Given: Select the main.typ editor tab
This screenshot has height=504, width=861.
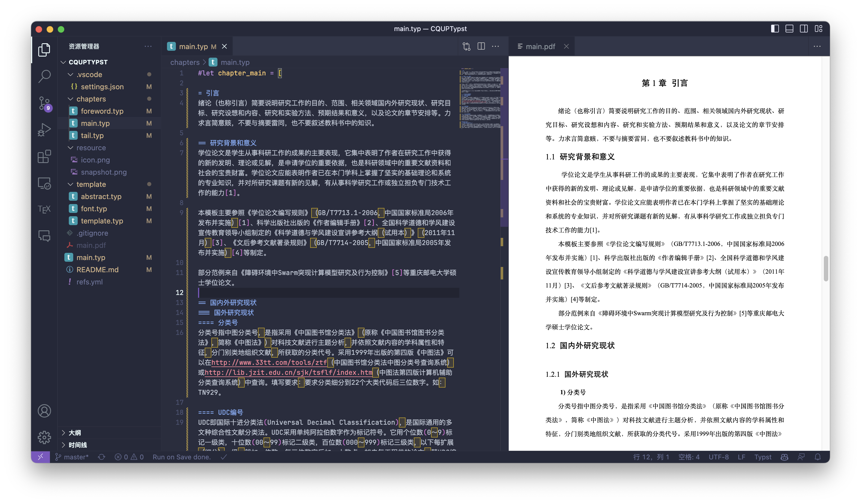Looking at the screenshot, I should point(193,47).
